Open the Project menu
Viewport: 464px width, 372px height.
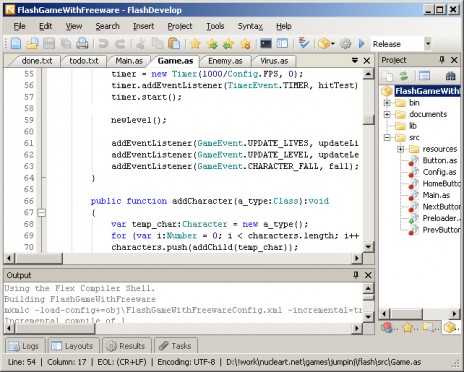pos(180,26)
